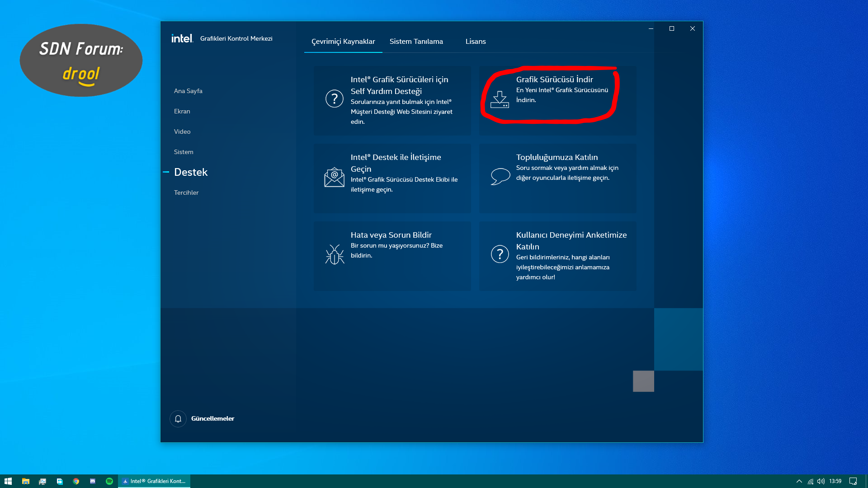Click the Intel logo in header

pos(182,38)
